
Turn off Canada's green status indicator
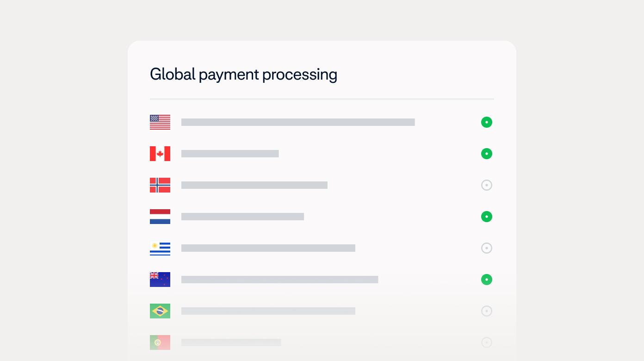coord(487,154)
